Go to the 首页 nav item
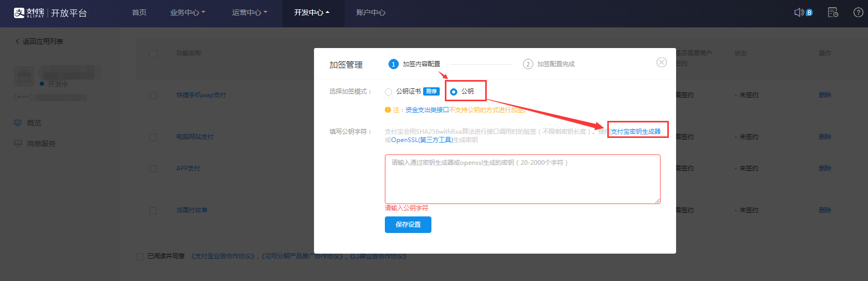The image size is (868, 281). [139, 12]
